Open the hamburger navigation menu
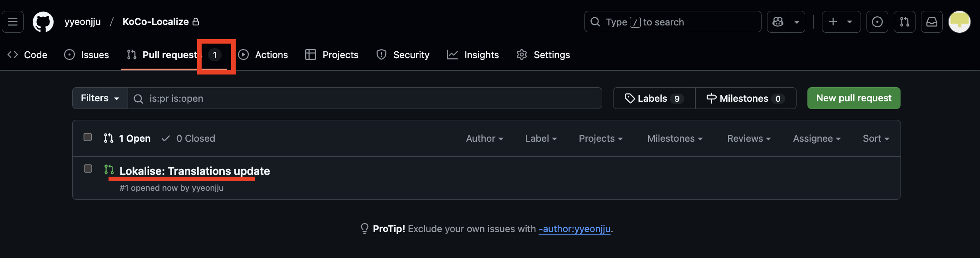The height and width of the screenshot is (258, 980). 13,22
